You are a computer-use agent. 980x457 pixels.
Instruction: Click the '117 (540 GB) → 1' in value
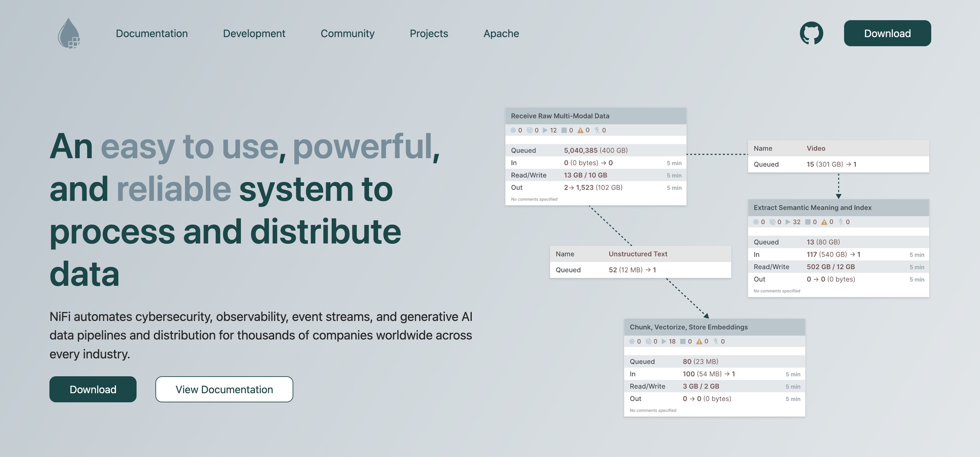(x=833, y=255)
